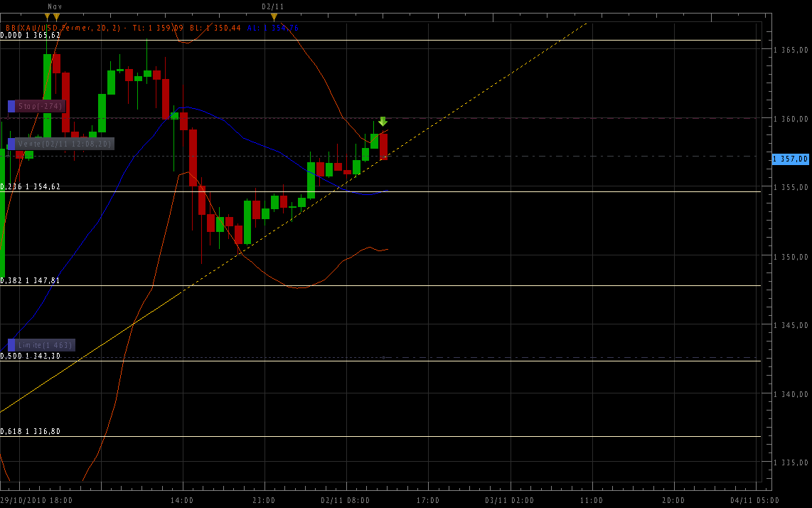Click the current price tag 1 357,00
Image resolution: width=812 pixels, height=508 pixels.
791,159
